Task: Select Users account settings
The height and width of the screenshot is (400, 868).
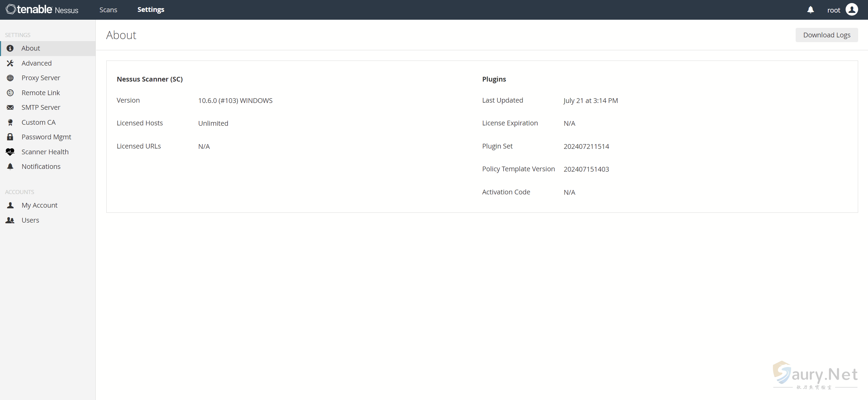Action: [x=30, y=220]
